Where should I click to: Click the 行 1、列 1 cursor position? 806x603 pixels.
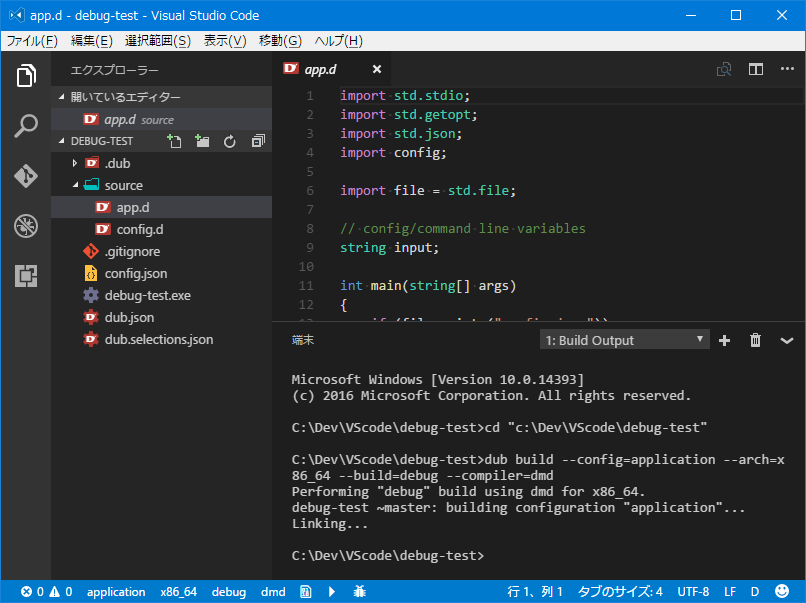click(535, 592)
